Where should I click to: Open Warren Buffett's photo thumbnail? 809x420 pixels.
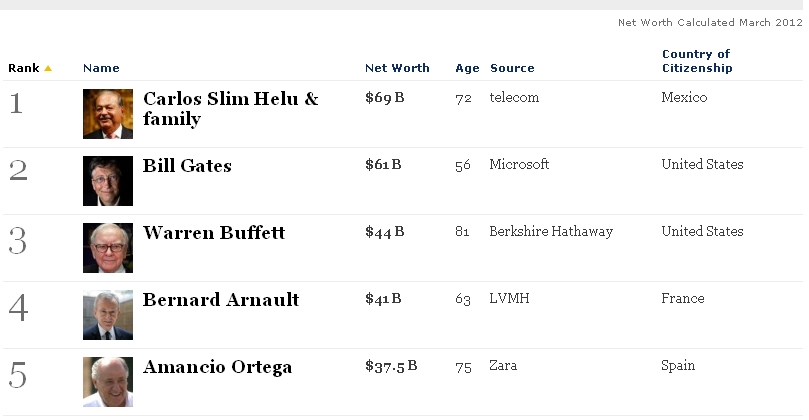click(x=108, y=248)
